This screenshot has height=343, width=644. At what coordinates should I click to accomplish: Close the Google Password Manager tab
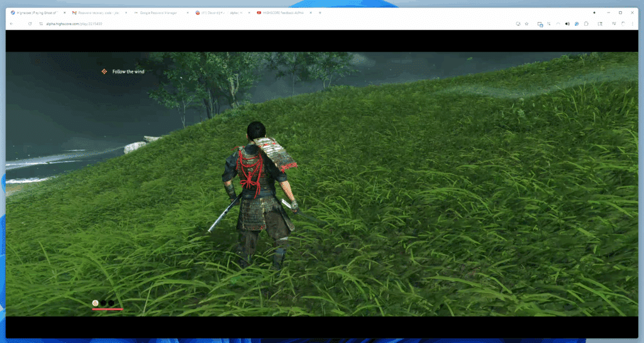click(x=187, y=13)
